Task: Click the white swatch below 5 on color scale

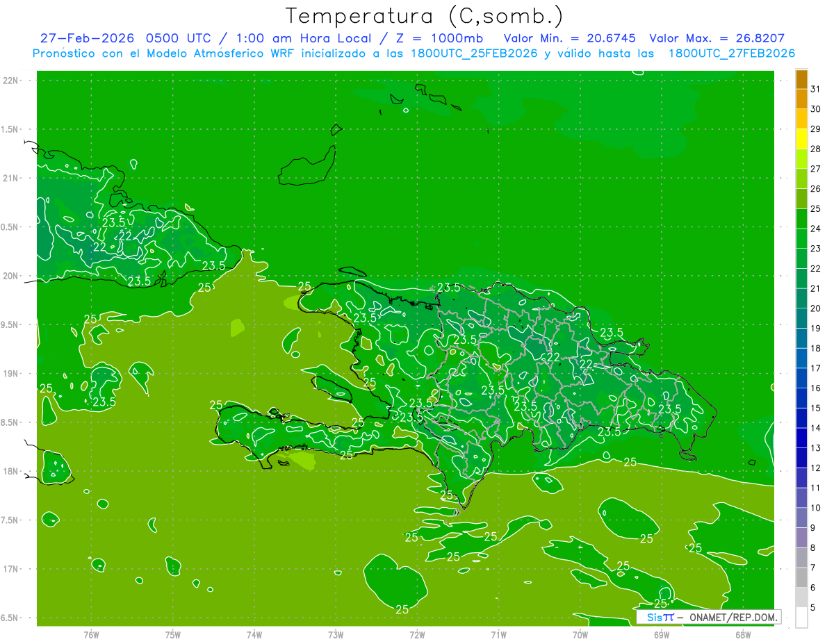Action: pyautogui.click(x=801, y=618)
